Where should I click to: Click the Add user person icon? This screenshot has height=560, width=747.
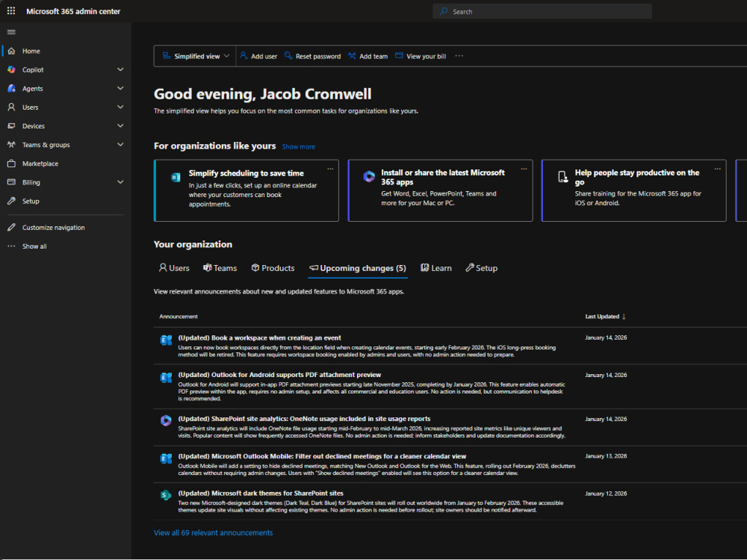[x=244, y=56]
